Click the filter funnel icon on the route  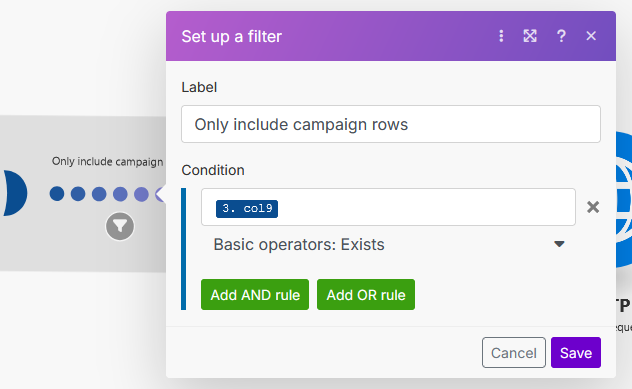tap(120, 227)
